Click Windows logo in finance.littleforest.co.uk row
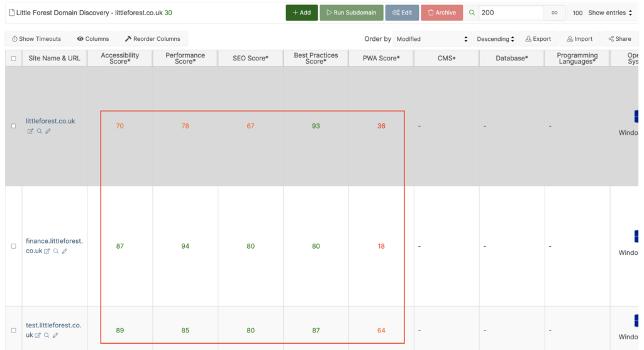 [x=636, y=237]
